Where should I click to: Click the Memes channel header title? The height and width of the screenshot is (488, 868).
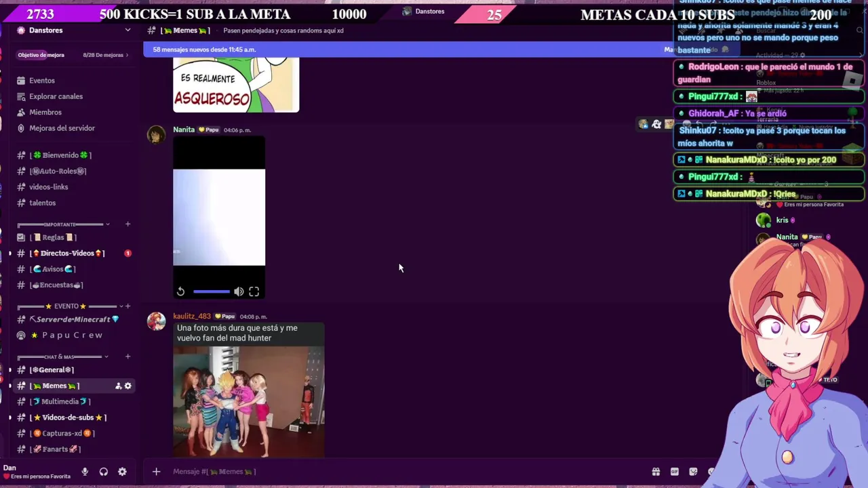coord(185,30)
